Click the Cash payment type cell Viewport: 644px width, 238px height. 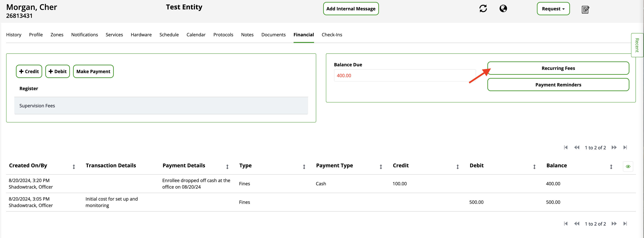(x=321, y=184)
